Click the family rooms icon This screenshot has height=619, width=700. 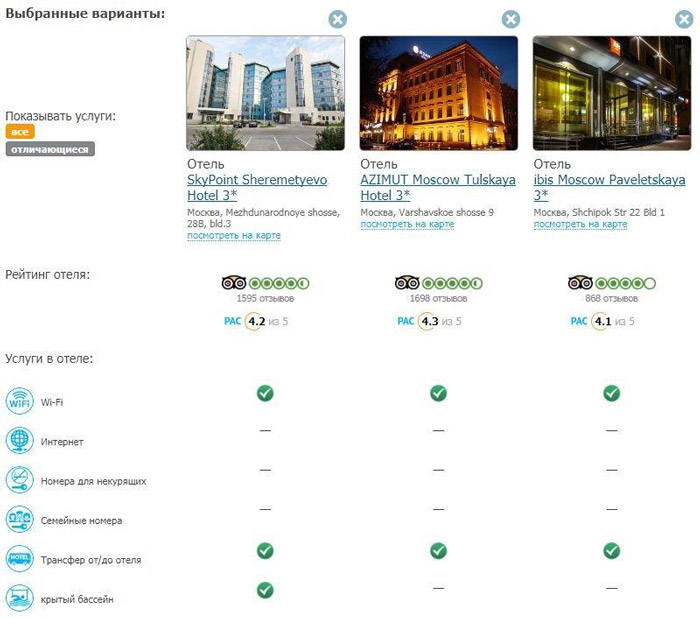click(20, 519)
